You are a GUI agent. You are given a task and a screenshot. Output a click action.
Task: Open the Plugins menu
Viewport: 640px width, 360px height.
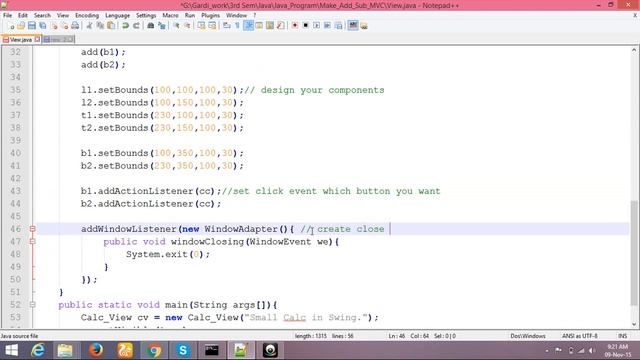[x=211, y=15]
